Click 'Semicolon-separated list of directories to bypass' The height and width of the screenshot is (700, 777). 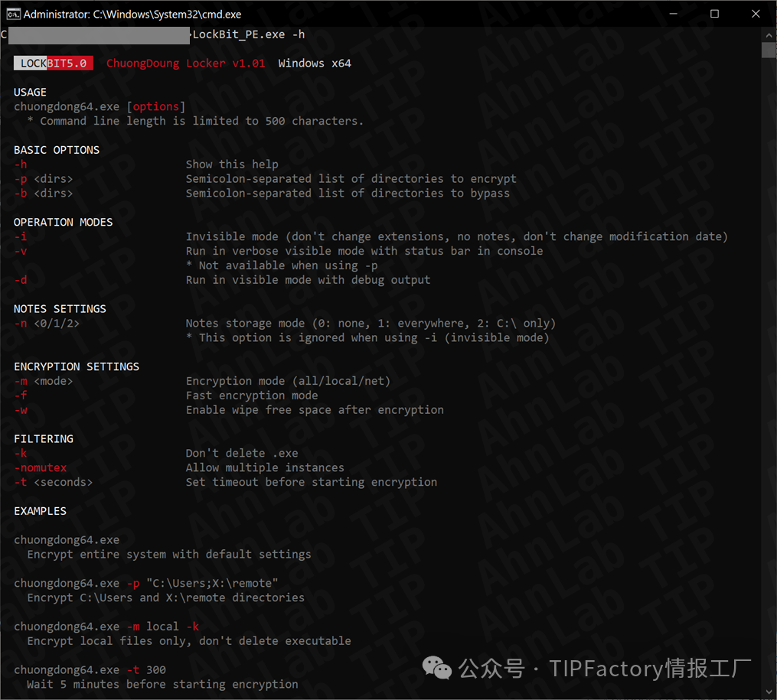(348, 193)
